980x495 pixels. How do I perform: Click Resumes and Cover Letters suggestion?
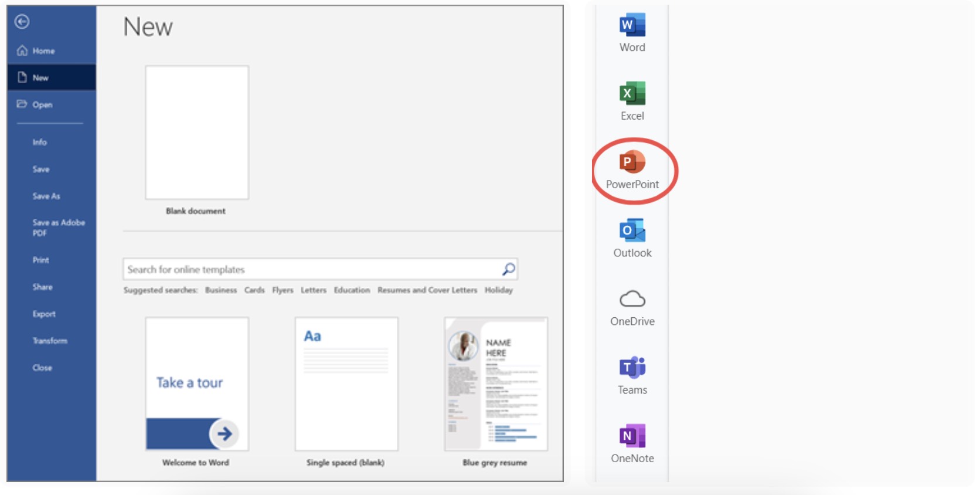pos(427,290)
